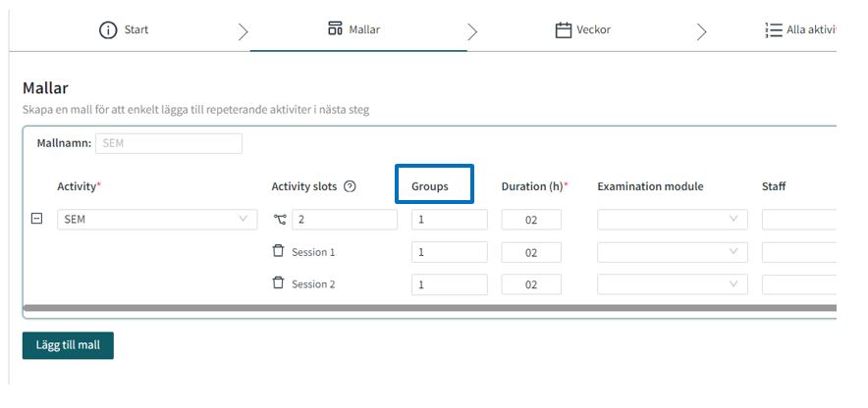Open Examination module dropdown for Session 2
This screenshot has height=408, width=868.
(672, 284)
